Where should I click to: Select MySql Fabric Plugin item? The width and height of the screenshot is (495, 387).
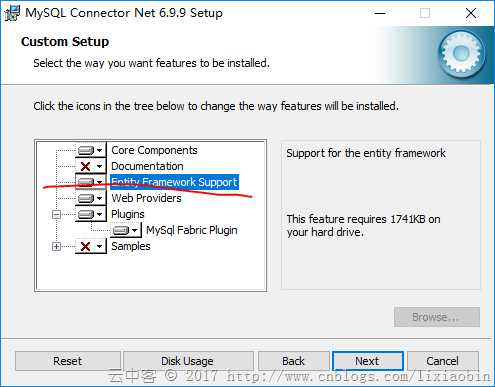[x=192, y=230]
